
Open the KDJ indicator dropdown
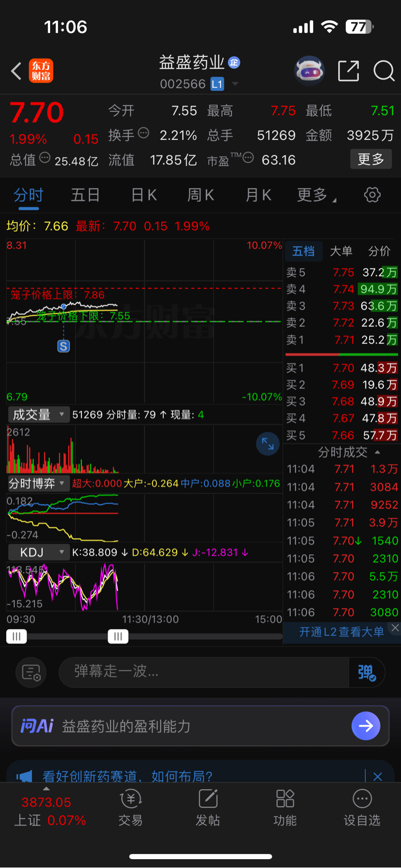[38, 552]
